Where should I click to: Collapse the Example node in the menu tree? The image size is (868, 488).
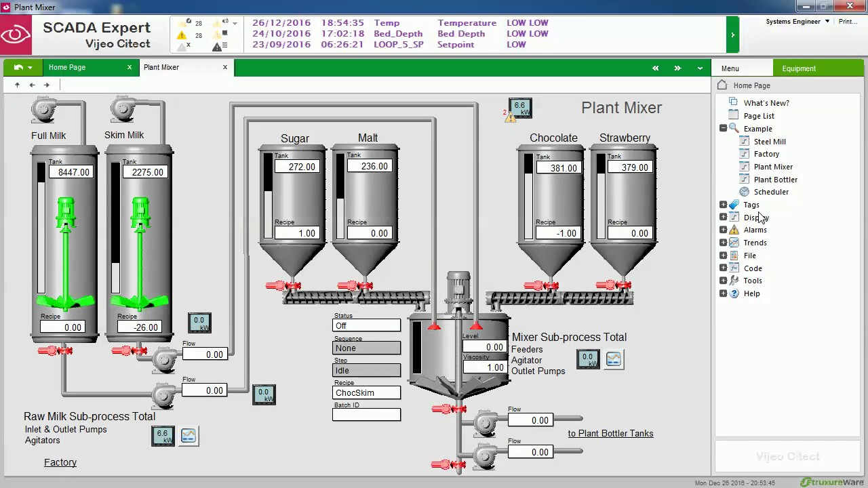(x=723, y=129)
